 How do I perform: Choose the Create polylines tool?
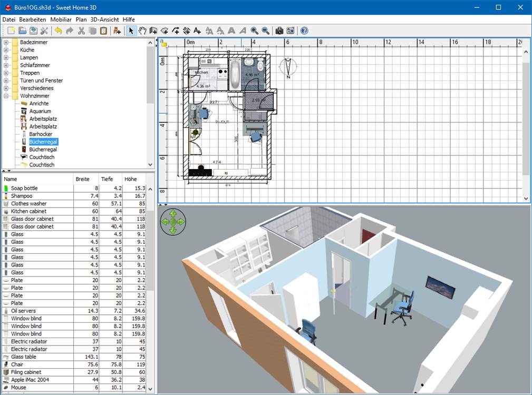pos(176,31)
